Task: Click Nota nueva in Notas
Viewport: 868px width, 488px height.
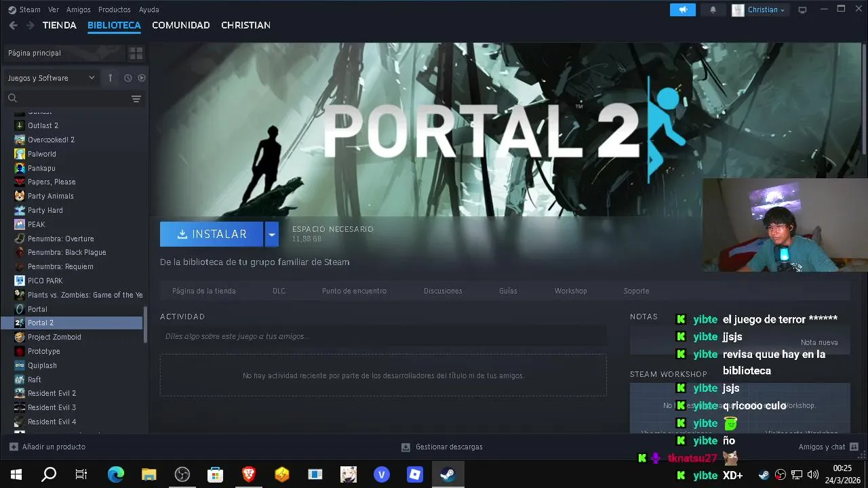Action: (x=819, y=342)
